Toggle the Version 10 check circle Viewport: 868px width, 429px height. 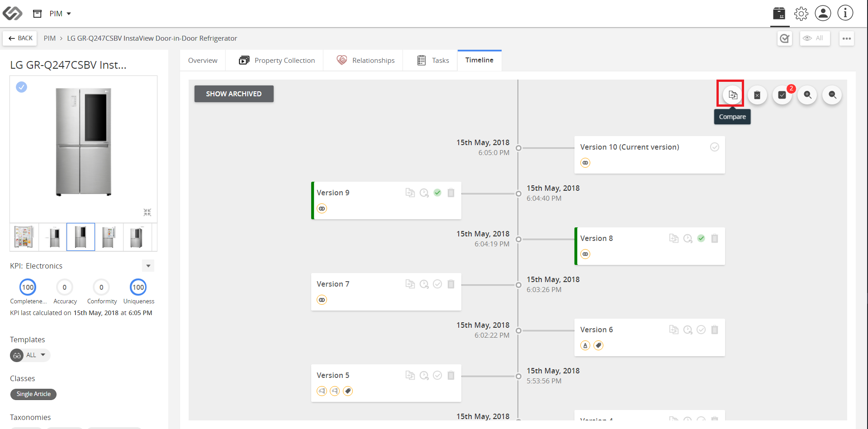click(715, 147)
